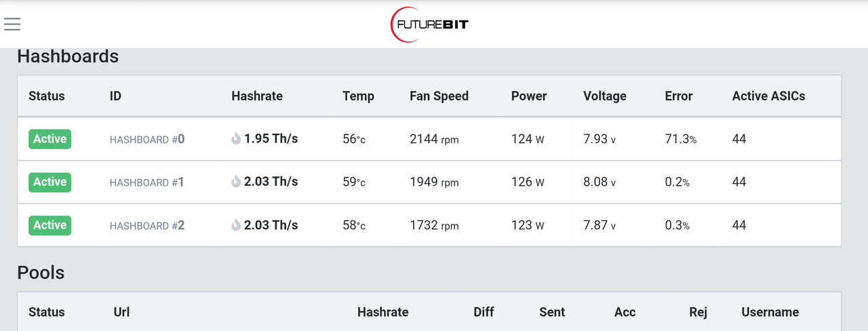Click the Active badge for Hashboard #2
This screenshot has height=331, width=868.
pos(50,225)
